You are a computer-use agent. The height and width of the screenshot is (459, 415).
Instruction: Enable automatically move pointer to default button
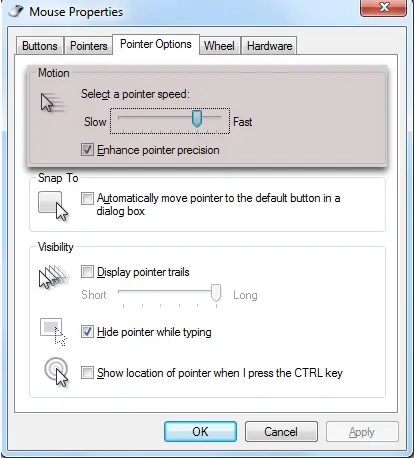pos(87,198)
